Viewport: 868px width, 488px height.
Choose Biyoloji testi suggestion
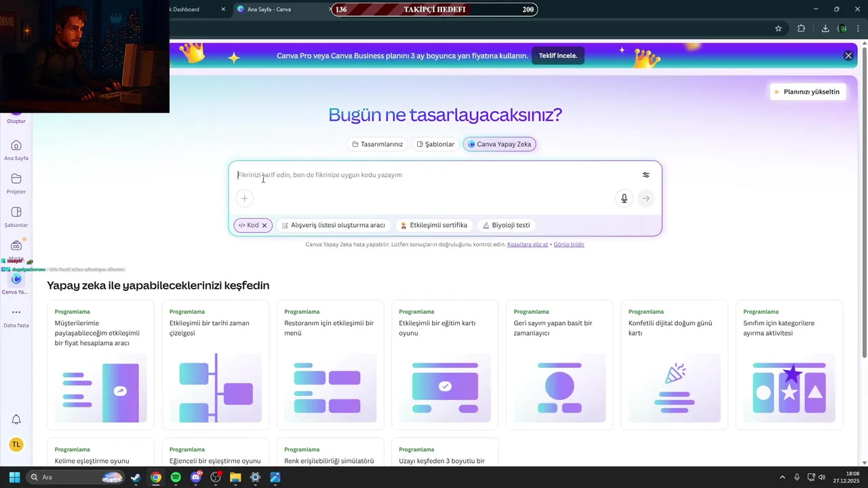(506, 225)
